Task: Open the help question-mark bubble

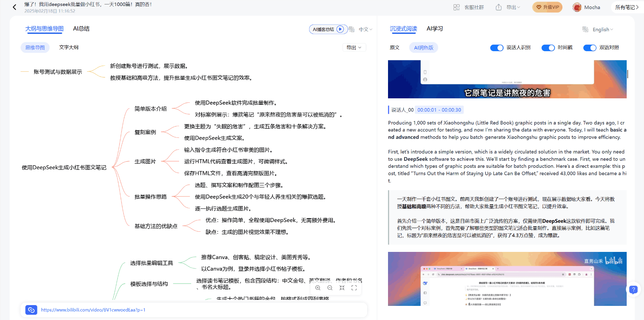Action: [x=633, y=289]
